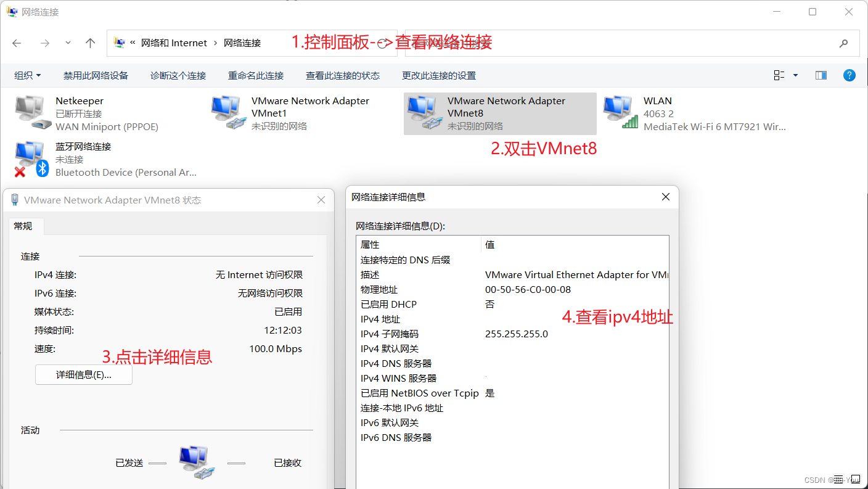Click the 详细信息(E)... button
The height and width of the screenshot is (489, 868).
[x=84, y=374]
